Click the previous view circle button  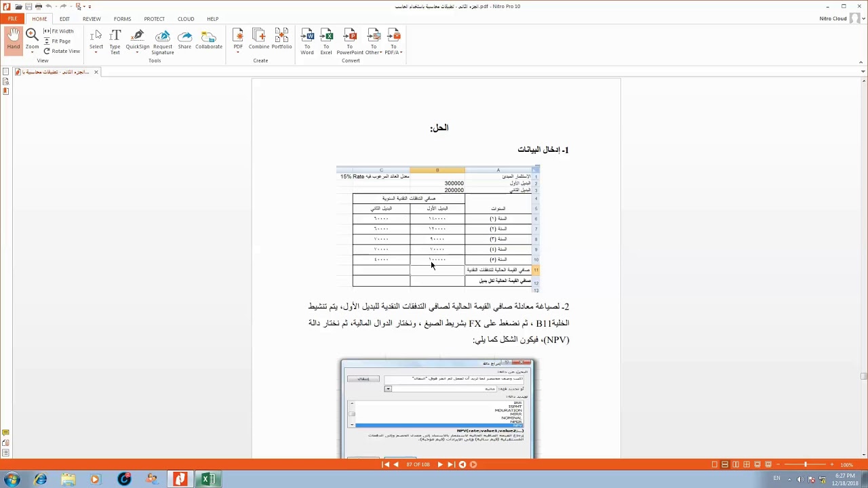click(x=462, y=465)
